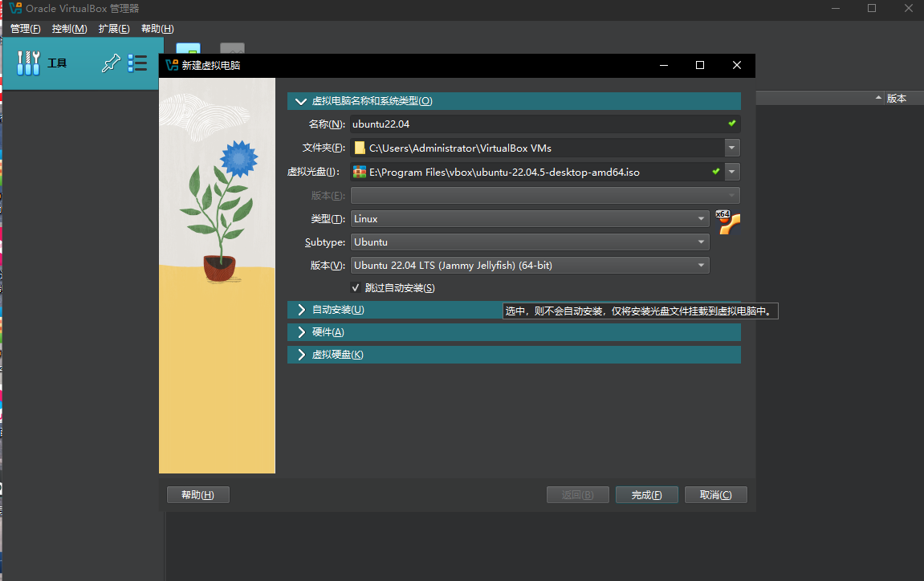
Task: Minimize the new virtual machine dialog
Action: (664, 66)
